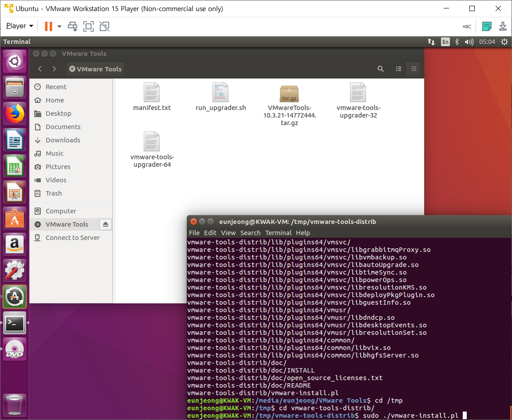Open System Settings from dock

[x=15, y=270]
